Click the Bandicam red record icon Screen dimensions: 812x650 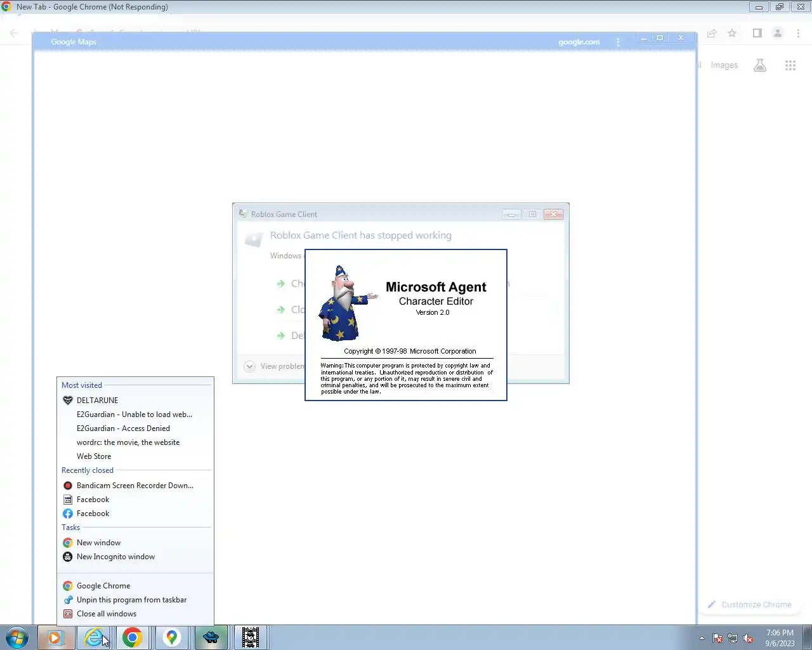pyautogui.click(x=68, y=486)
